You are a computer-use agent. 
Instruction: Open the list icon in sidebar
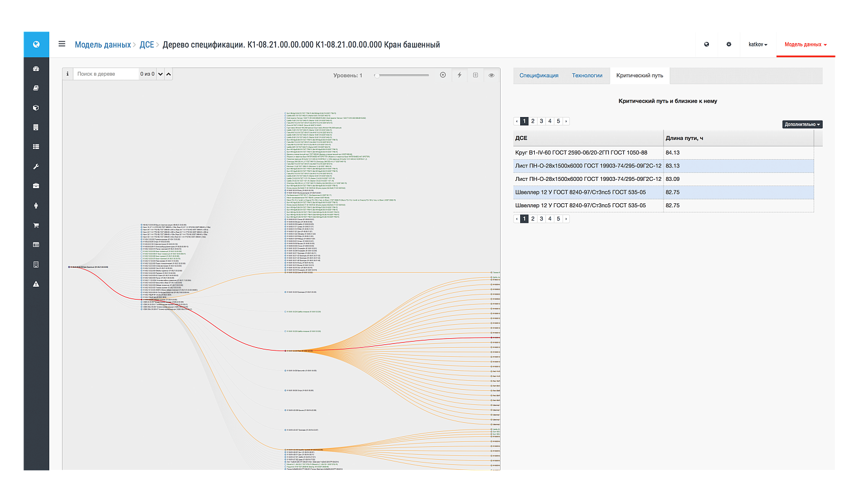pyautogui.click(x=36, y=147)
